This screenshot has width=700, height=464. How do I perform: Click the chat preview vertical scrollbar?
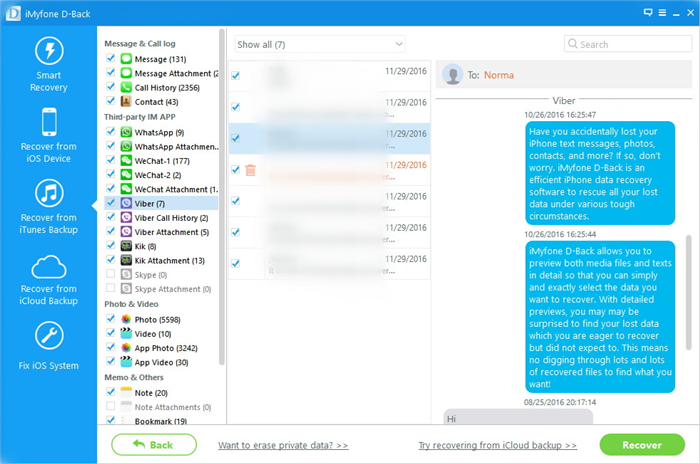pyautogui.click(x=689, y=293)
